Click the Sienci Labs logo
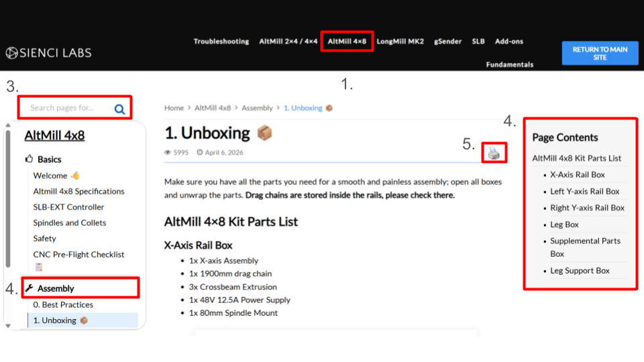Viewport: 644px width, 362px height. (x=48, y=53)
